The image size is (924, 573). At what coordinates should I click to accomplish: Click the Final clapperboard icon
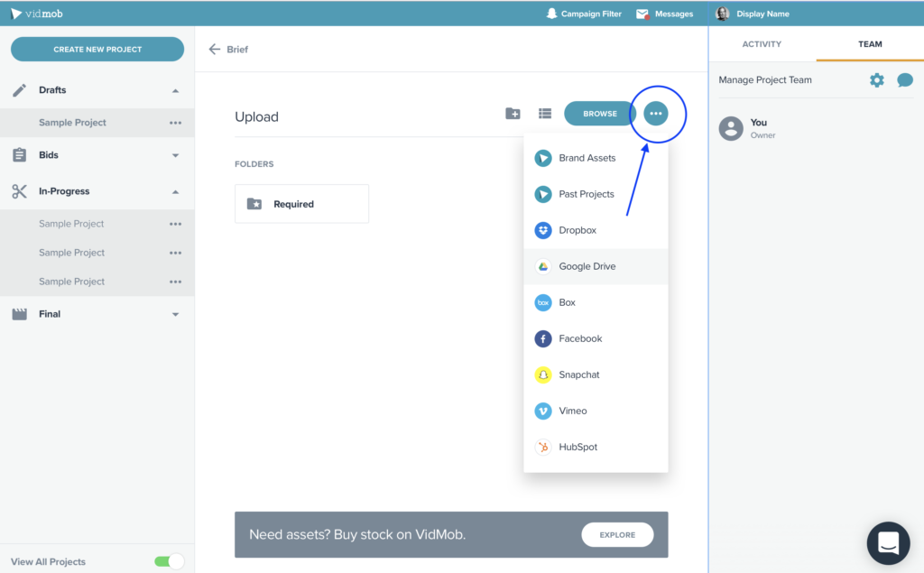pyautogui.click(x=20, y=314)
